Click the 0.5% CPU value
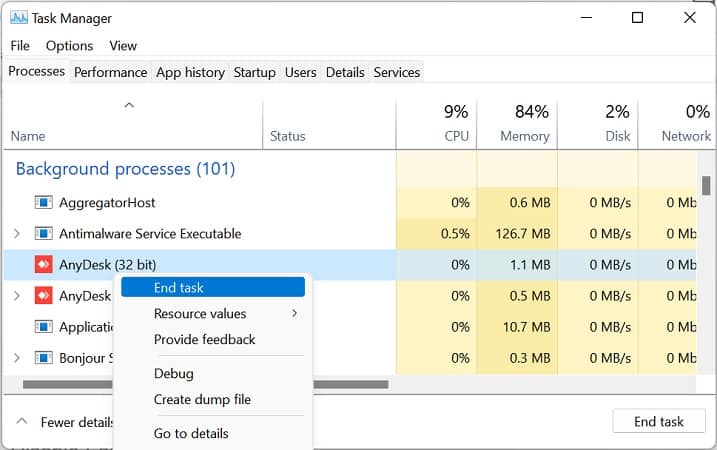 click(x=455, y=234)
